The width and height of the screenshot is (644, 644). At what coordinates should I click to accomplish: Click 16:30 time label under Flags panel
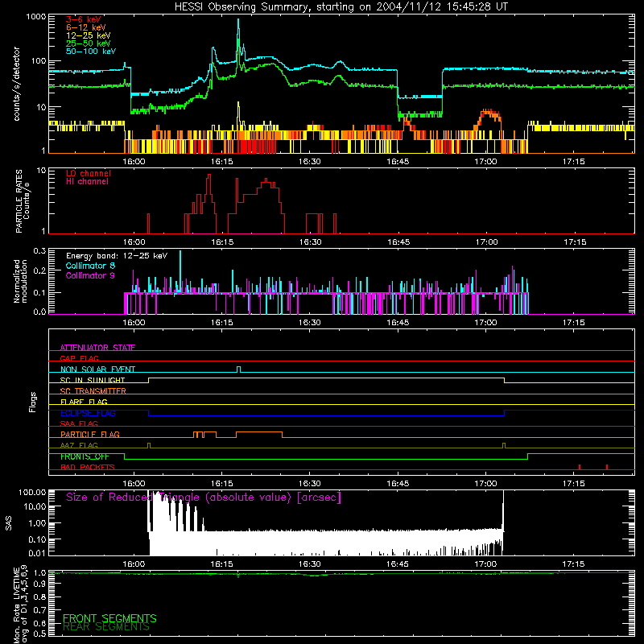[310, 484]
